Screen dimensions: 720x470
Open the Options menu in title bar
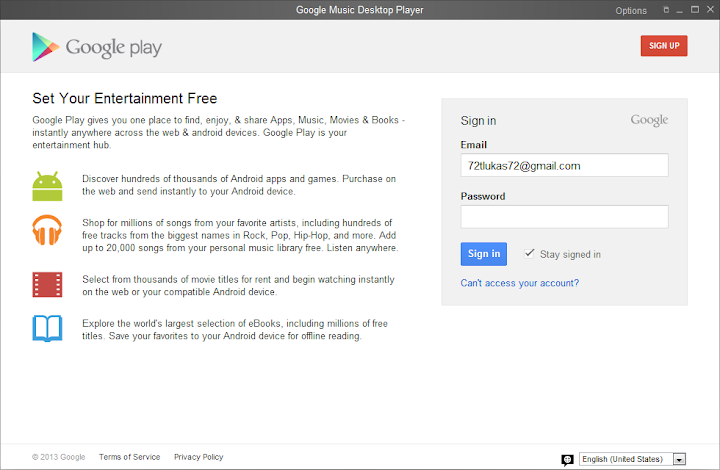point(631,11)
